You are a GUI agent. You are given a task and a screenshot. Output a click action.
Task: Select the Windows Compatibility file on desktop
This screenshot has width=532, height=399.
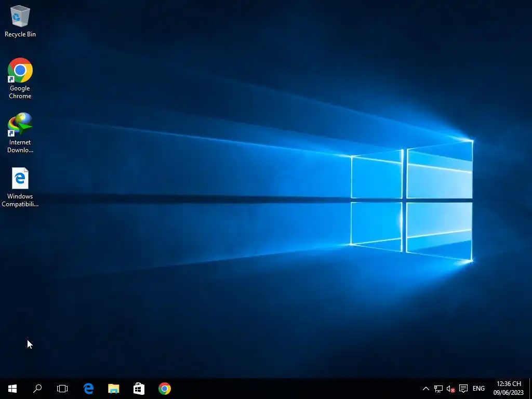[20, 187]
